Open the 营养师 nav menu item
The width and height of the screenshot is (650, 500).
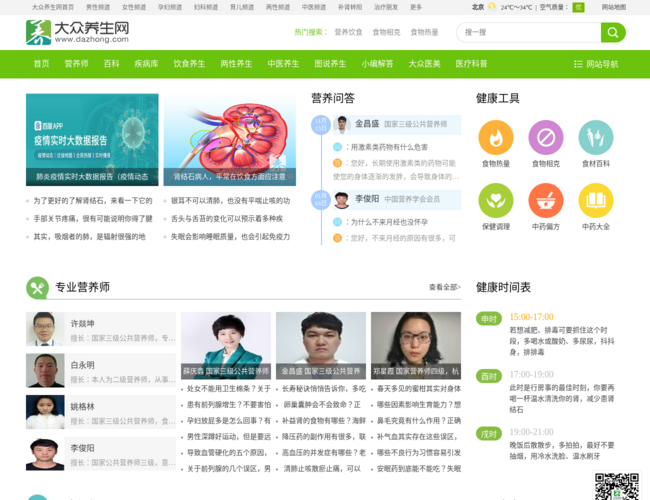pos(76,64)
